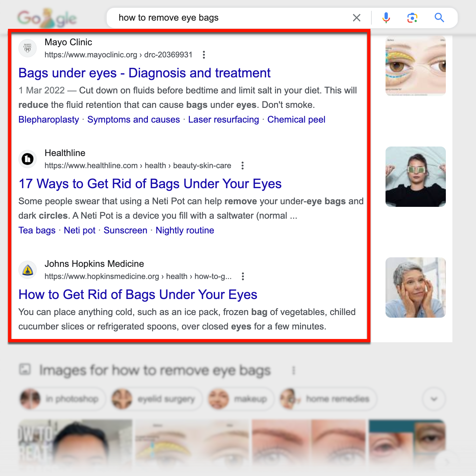Open '17 Ways to Get Rid of Bags Under Your Eyes'
The image size is (476, 476).
click(150, 184)
